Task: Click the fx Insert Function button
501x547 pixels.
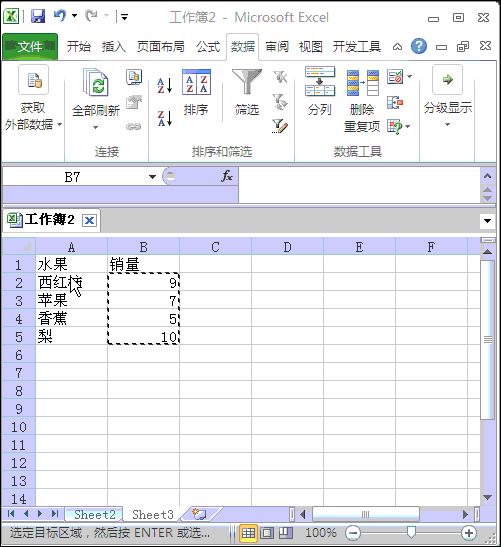Action: click(x=227, y=176)
